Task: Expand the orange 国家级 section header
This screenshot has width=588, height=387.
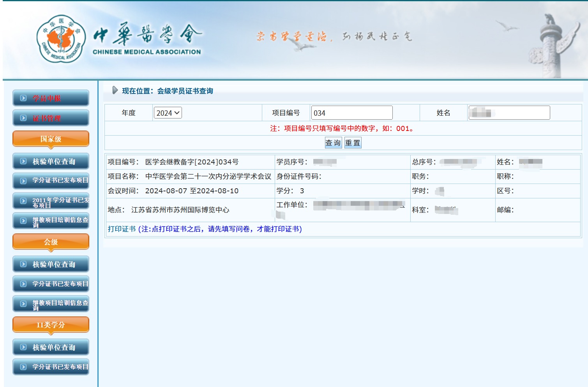Action: coord(51,139)
